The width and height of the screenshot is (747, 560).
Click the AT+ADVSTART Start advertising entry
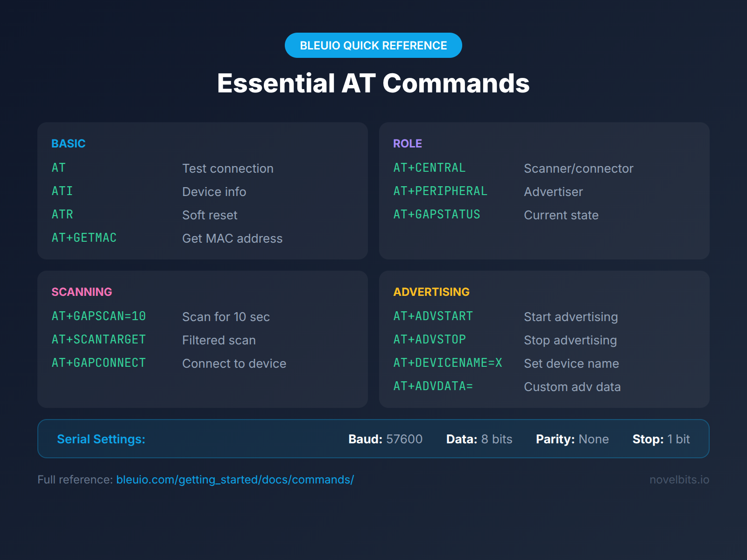pos(433,316)
